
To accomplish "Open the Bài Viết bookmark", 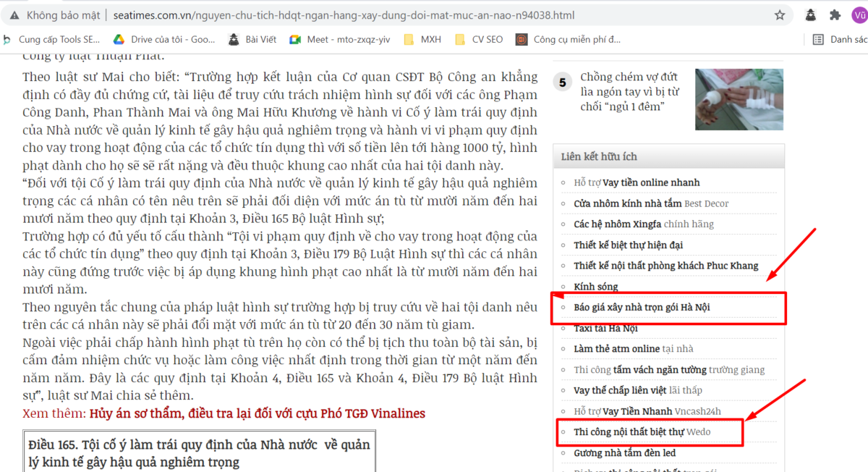I will (x=253, y=40).
